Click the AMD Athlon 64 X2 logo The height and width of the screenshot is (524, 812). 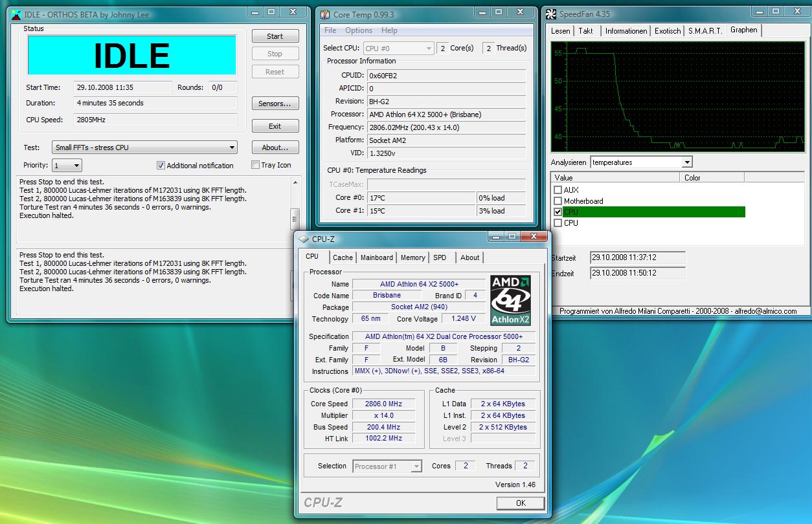(x=510, y=301)
